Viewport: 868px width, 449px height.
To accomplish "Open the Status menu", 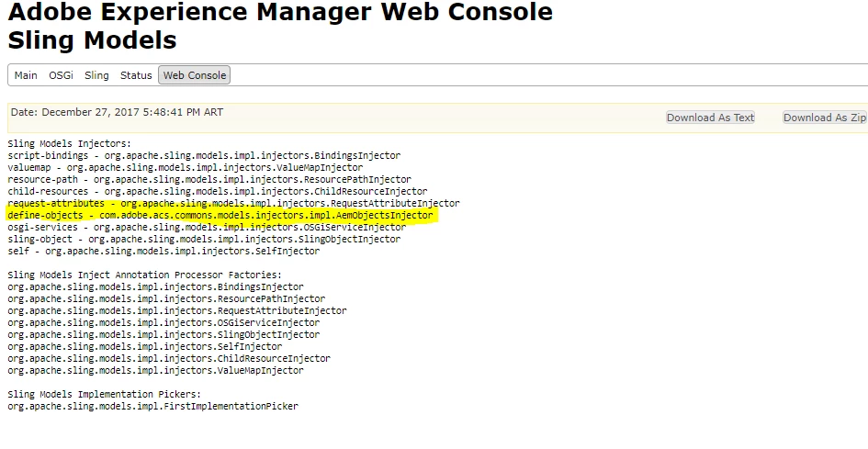I will pos(136,75).
